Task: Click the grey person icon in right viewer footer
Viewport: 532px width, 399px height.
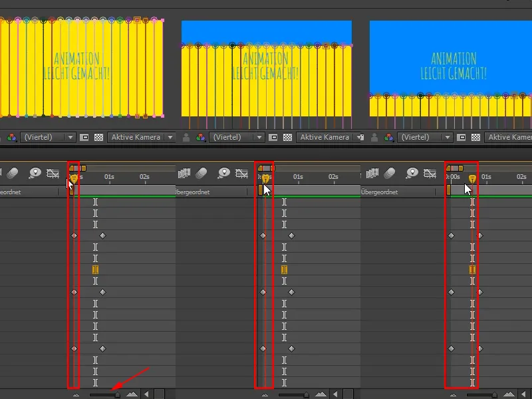Action: pos(374,138)
